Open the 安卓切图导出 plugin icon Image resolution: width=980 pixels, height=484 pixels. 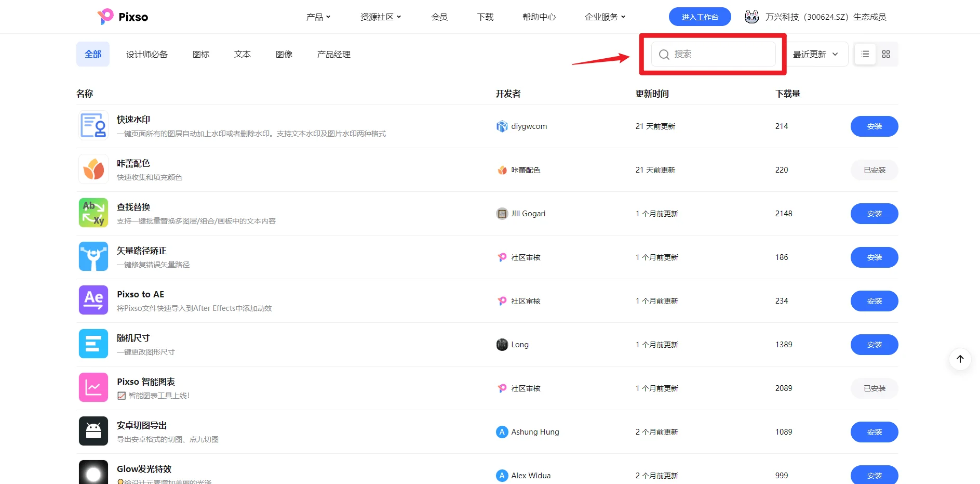93,431
